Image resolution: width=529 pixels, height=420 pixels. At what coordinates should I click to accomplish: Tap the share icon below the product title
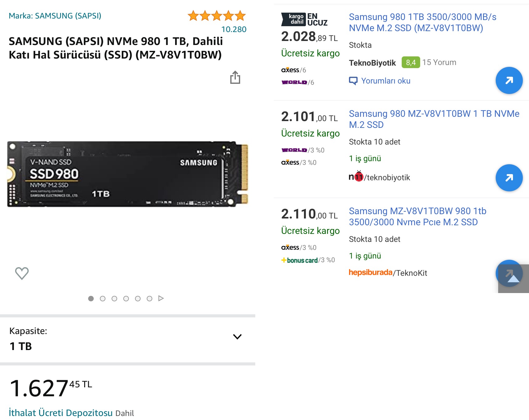click(x=235, y=77)
